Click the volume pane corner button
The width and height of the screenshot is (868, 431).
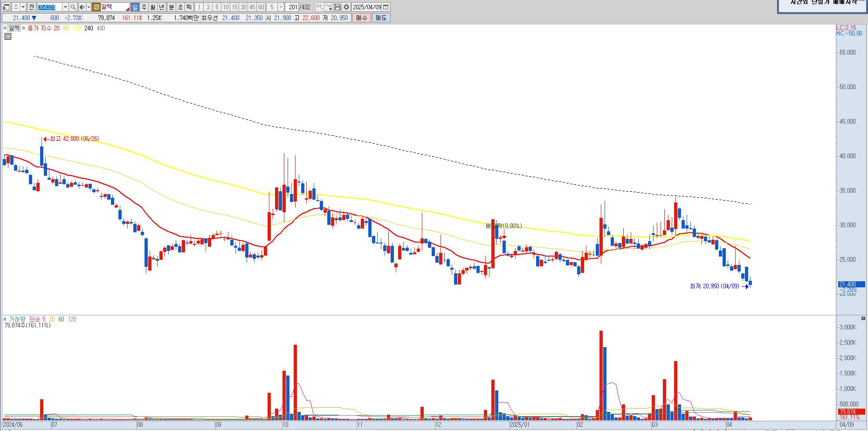coord(863,318)
